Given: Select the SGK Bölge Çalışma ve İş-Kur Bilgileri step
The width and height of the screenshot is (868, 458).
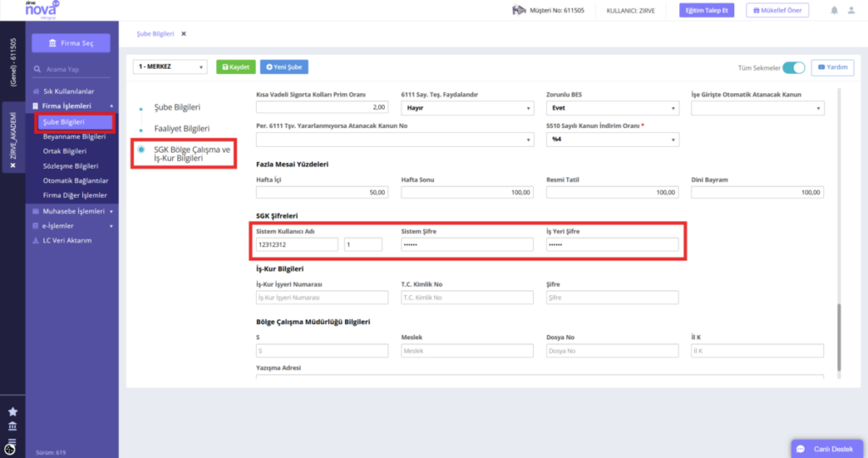Looking at the screenshot, I should tap(192, 154).
